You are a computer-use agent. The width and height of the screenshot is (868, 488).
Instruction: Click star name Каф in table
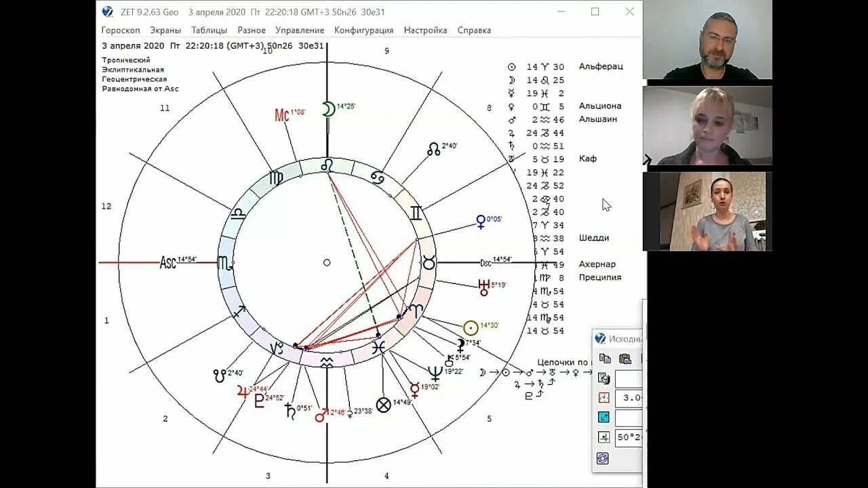click(x=588, y=159)
